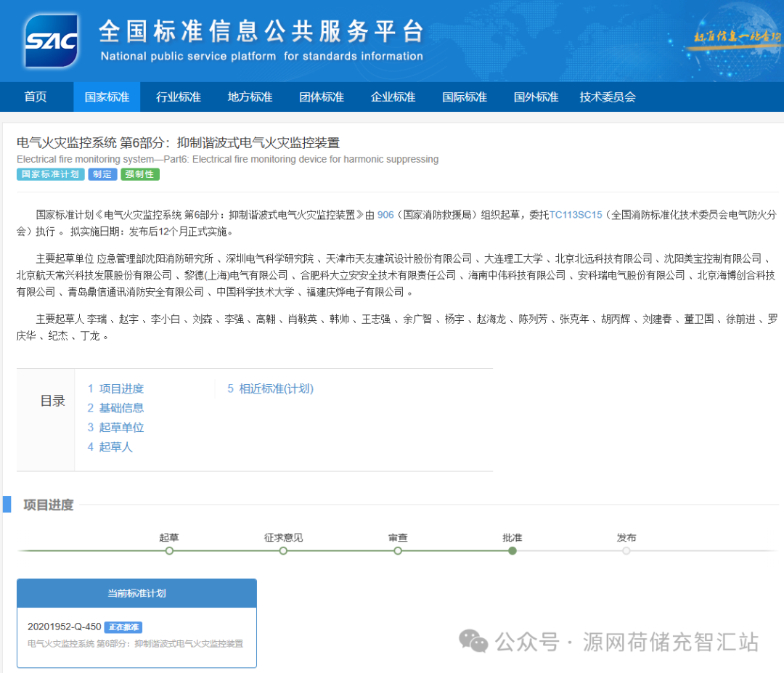Click the standard's Chinese title heading

coord(178,143)
